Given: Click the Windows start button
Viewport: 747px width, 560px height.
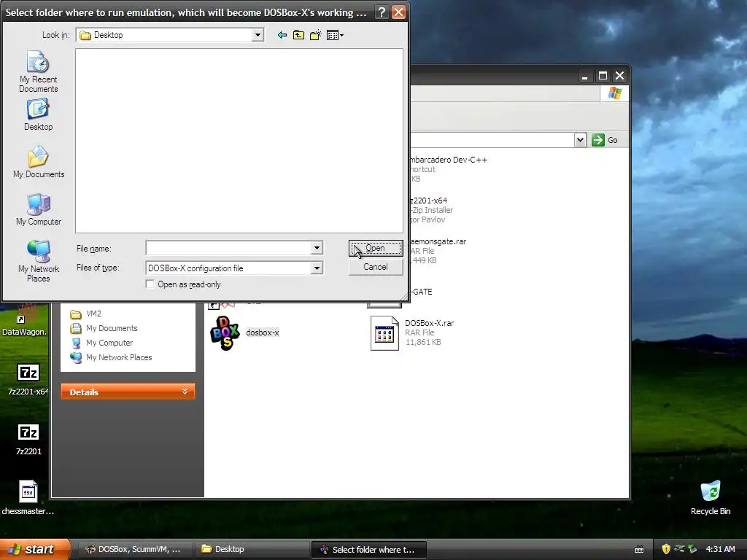Looking at the screenshot, I should point(34,549).
